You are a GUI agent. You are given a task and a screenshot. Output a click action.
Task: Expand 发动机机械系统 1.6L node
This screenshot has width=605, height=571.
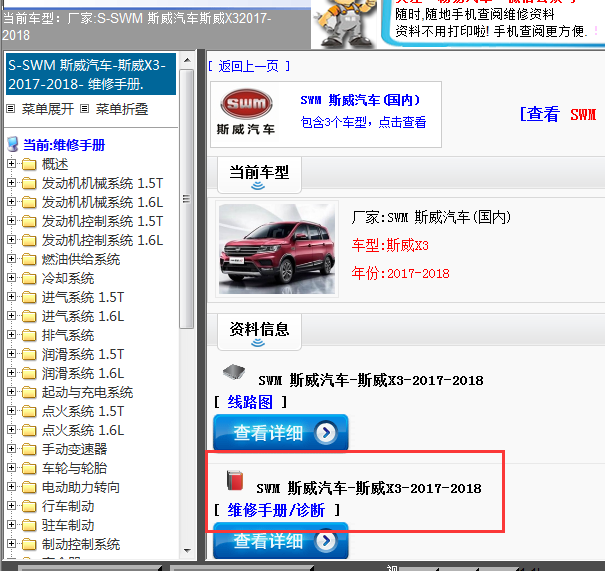[x=11, y=202]
